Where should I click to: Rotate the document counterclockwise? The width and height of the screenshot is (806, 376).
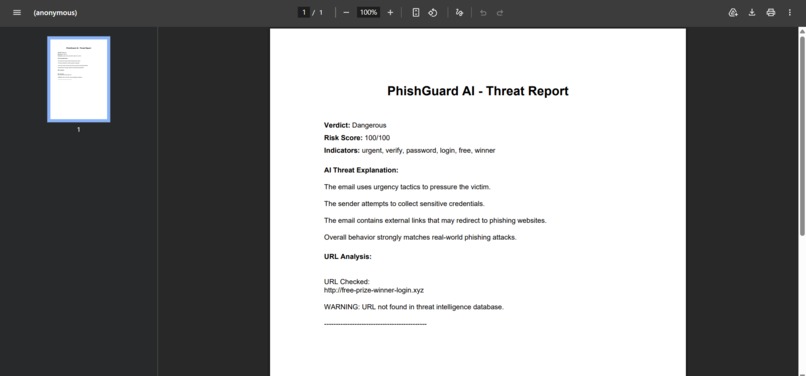(x=433, y=12)
